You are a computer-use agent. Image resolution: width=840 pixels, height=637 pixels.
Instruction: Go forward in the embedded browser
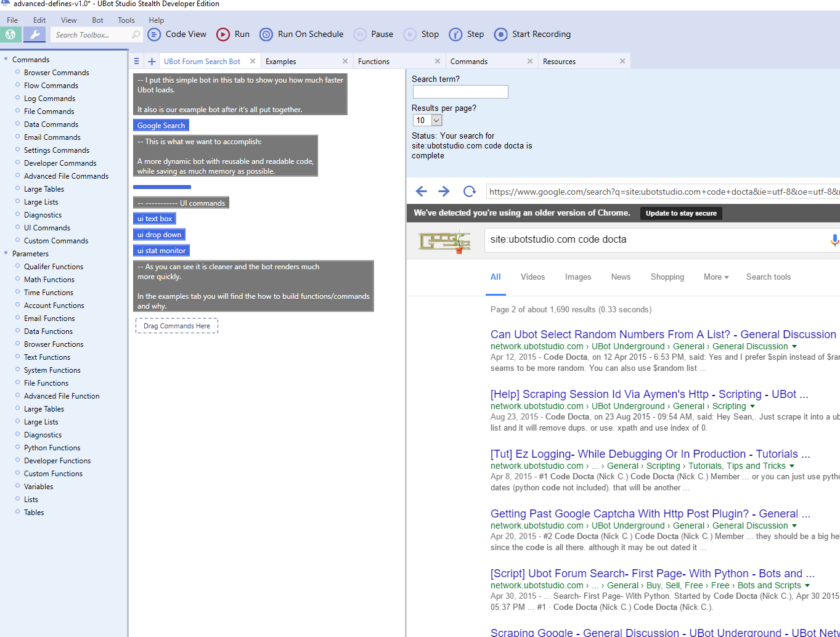click(444, 192)
